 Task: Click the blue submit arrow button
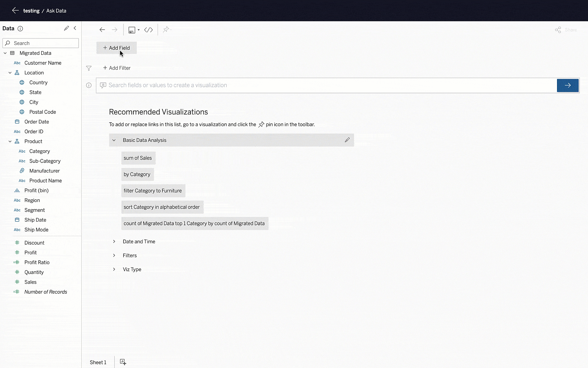pyautogui.click(x=567, y=86)
